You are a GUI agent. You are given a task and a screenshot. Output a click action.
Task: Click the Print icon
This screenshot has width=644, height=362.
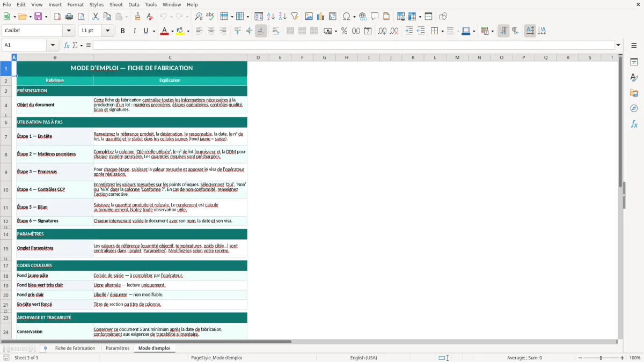click(x=69, y=17)
